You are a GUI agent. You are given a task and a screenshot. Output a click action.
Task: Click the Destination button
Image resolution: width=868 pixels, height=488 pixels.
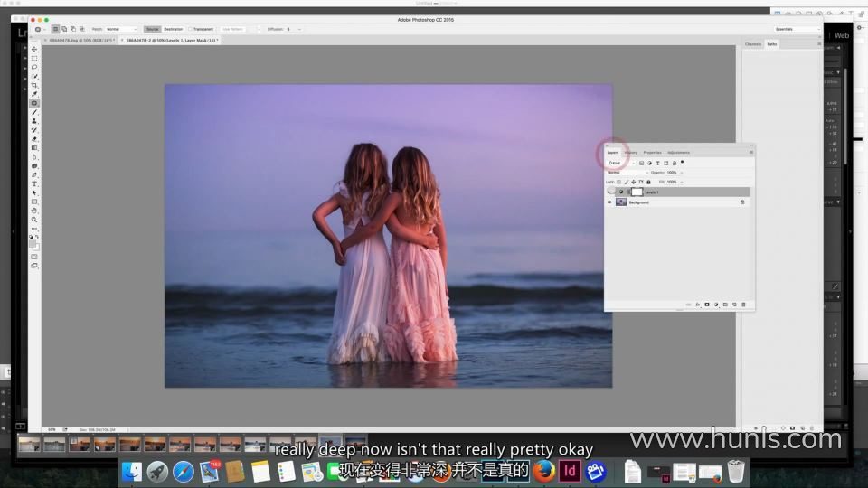point(174,29)
